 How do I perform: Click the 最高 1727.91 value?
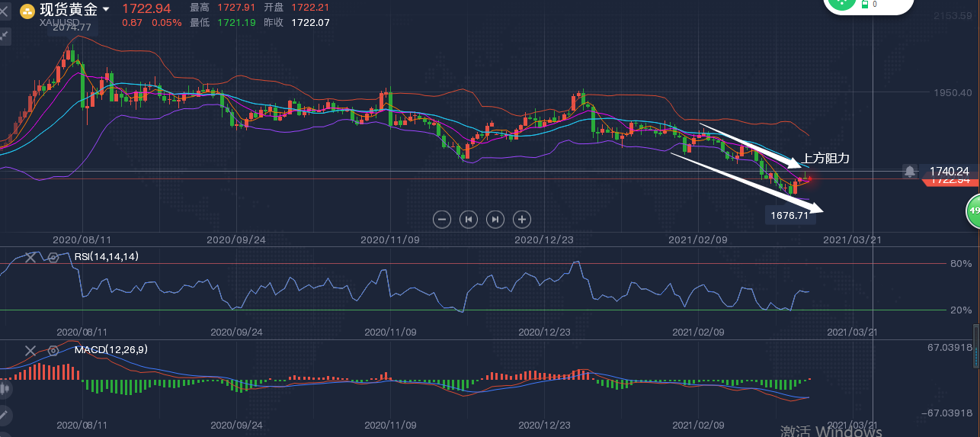(x=237, y=7)
